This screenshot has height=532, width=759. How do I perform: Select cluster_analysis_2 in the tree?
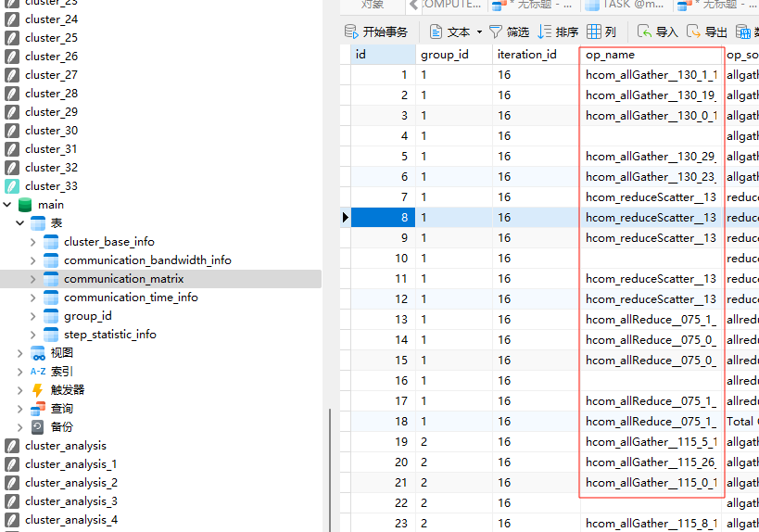[71, 483]
